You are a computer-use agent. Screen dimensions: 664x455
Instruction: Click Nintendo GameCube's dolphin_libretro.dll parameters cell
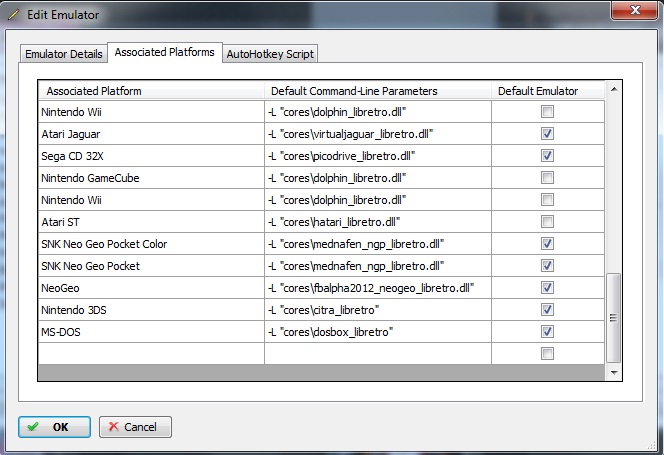tap(378, 178)
